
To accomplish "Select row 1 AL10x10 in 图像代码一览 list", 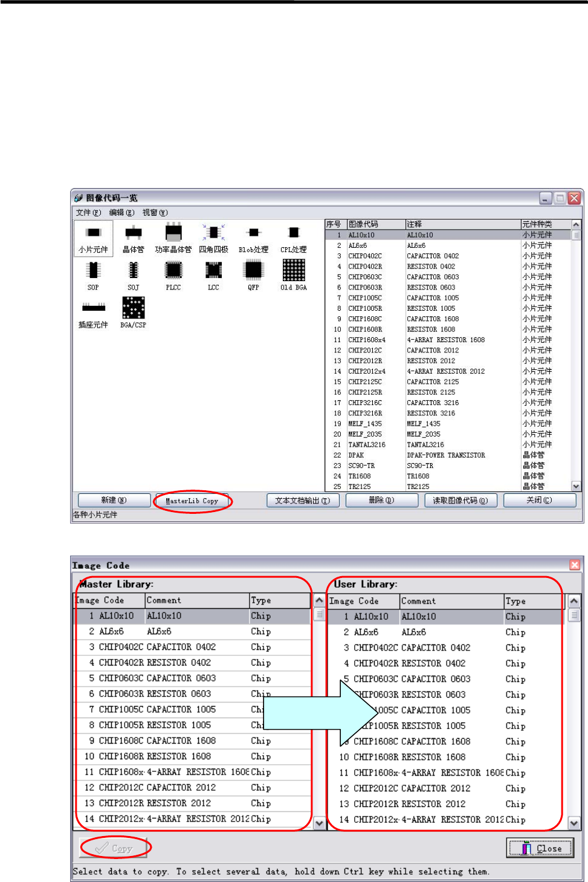I will [x=448, y=235].
